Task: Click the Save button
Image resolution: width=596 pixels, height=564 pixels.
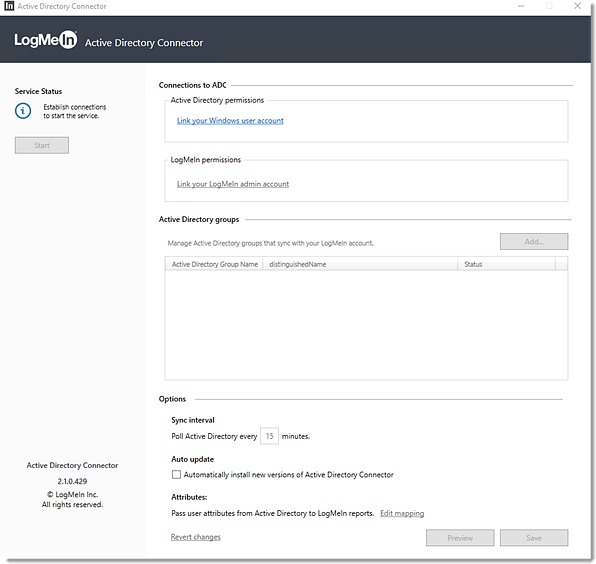Action: pos(534,538)
